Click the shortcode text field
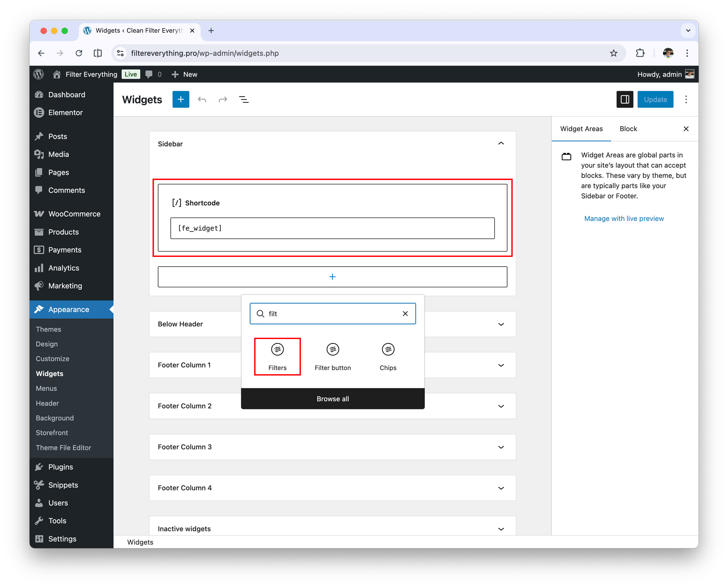 (x=332, y=228)
